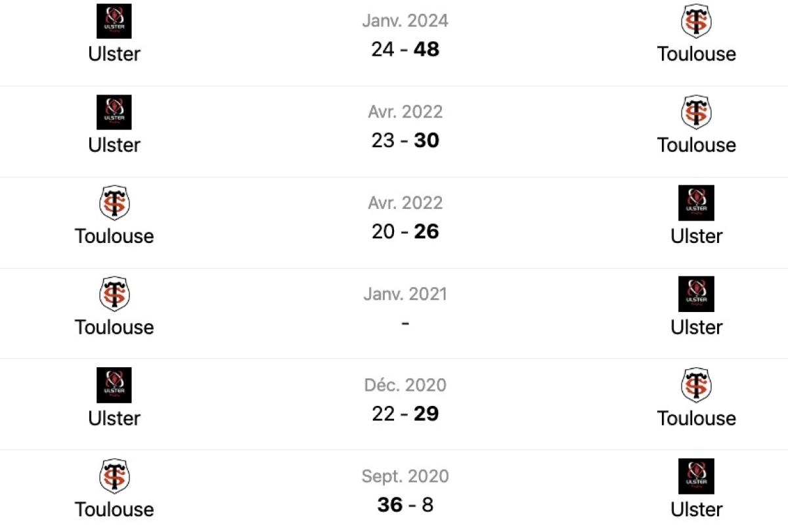This screenshot has height=532, width=788.
Task: Click Ulster logo in 20 - 26 match
Action: [x=696, y=203]
